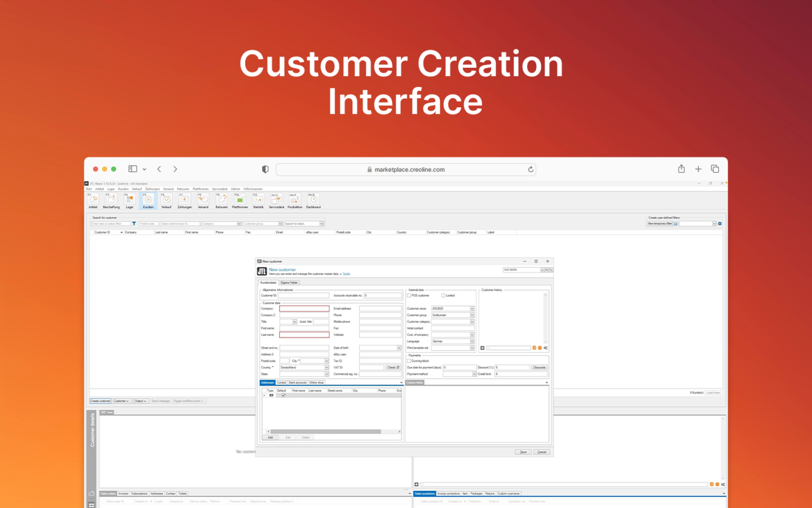812x508 pixels.
Task: Expand the State dropdown
Action: pos(327,374)
